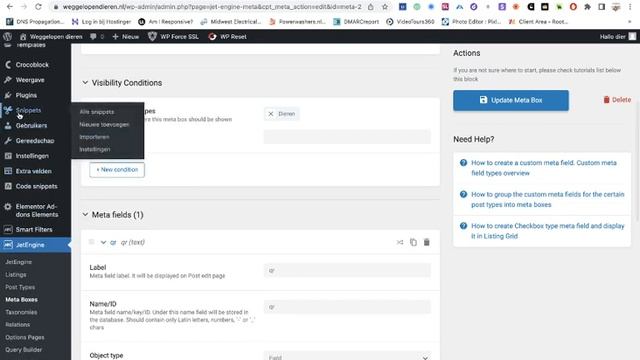Click the WordPress logo in admin bar
640x360 pixels.
[7, 36]
